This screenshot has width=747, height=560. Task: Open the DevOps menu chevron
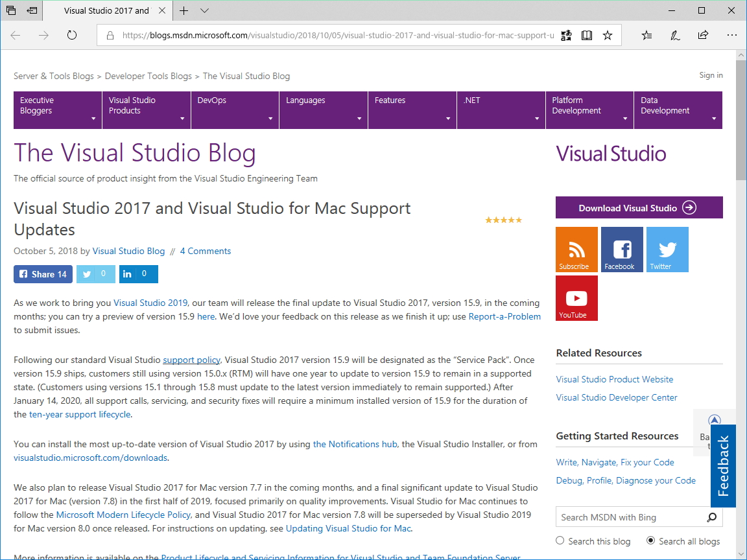click(270, 119)
